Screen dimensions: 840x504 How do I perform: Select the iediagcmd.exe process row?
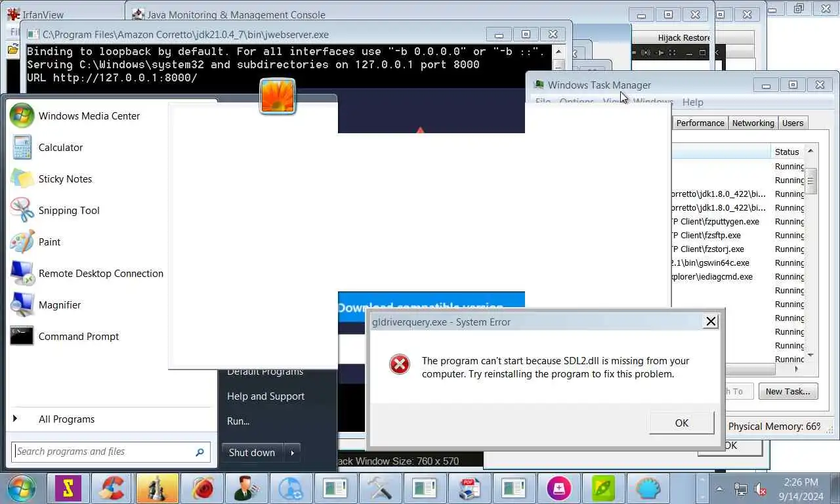[x=737, y=277]
